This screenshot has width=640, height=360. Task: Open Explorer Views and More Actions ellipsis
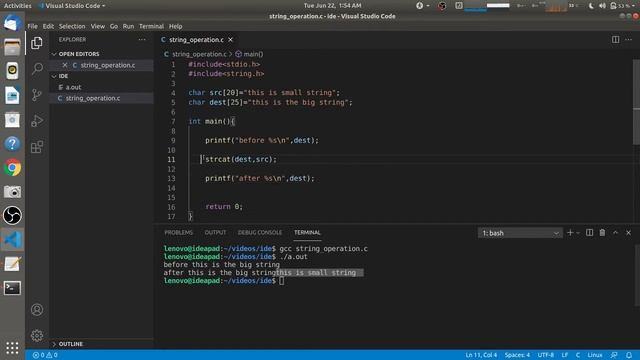(142, 40)
